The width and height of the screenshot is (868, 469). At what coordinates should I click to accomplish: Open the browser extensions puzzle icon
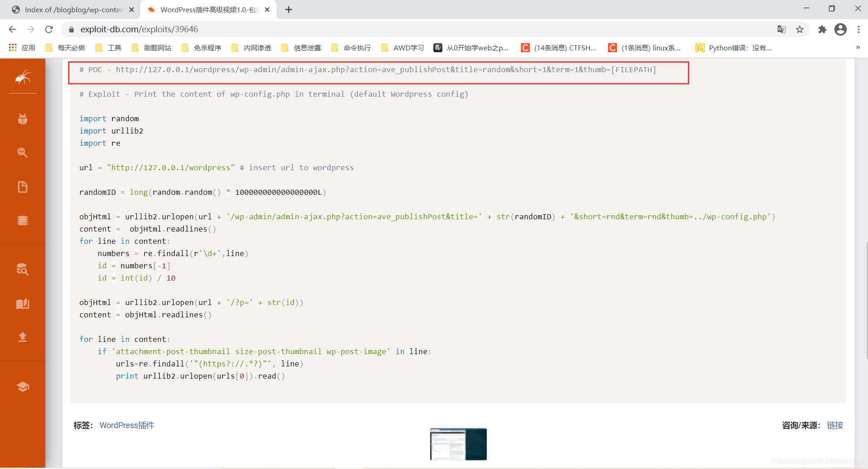[822, 30]
